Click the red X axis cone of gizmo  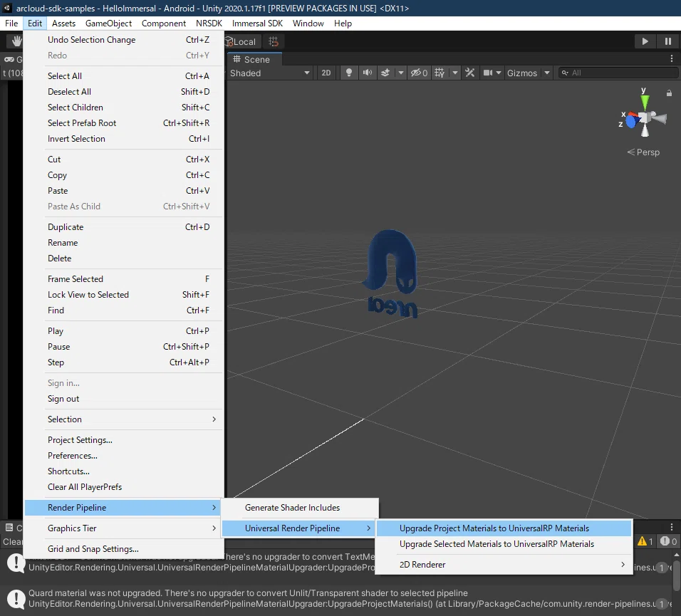tap(634, 115)
